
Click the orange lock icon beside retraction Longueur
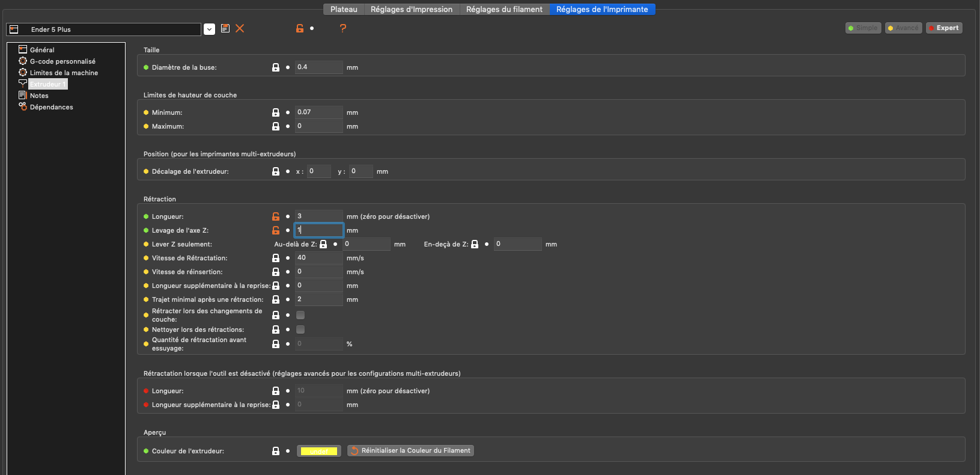[276, 216]
